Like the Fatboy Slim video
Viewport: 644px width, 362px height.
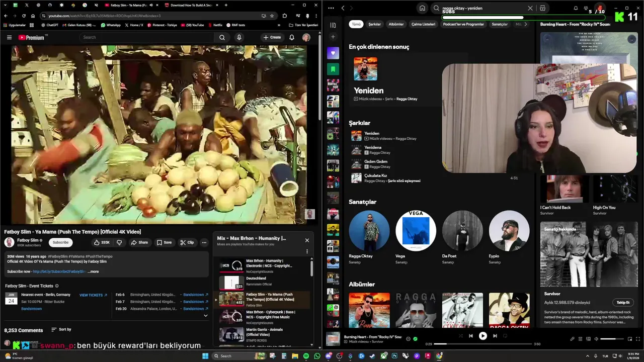[x=102, y=242]
